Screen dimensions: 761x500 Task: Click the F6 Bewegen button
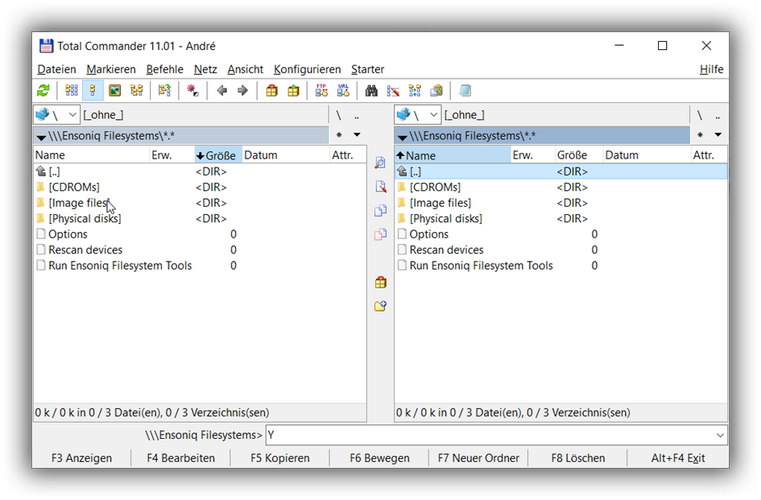tap(380, 458)
